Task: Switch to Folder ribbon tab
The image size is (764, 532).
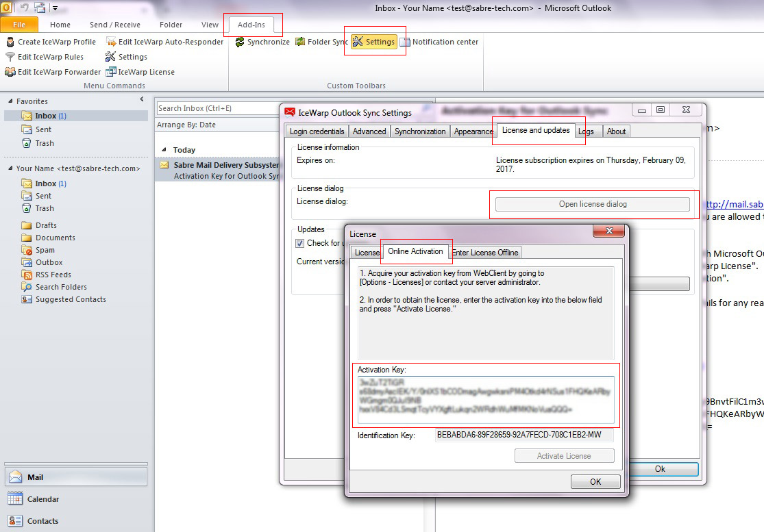Action: coord(171,25)
